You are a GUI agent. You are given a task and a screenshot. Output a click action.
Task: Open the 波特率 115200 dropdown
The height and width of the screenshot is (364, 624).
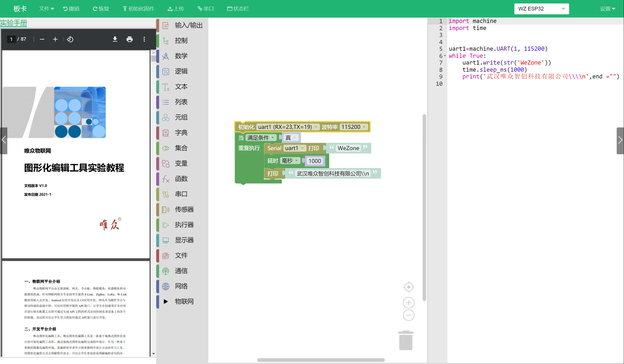353,127
